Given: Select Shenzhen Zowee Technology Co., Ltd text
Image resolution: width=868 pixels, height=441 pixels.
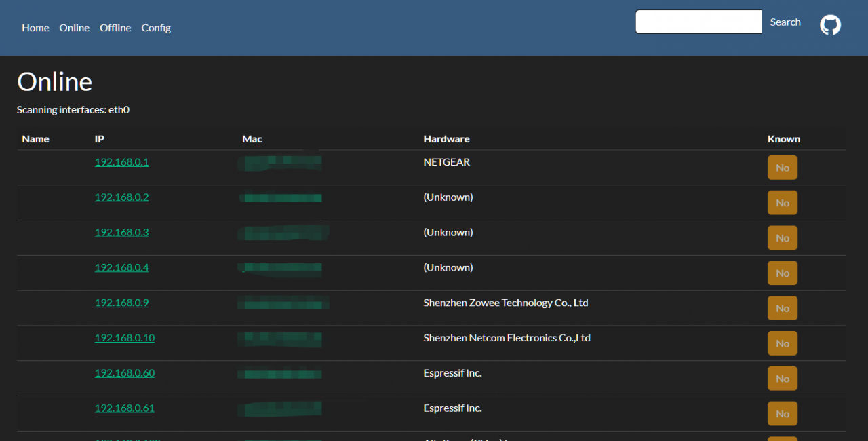Looking at the screenshot, I should tap(506, 303).
